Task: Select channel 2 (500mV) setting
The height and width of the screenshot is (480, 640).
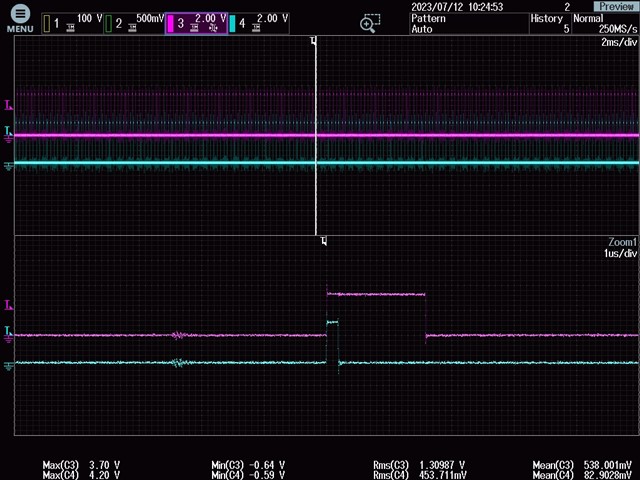Action: pyautogui.click(x=134, y=23)
